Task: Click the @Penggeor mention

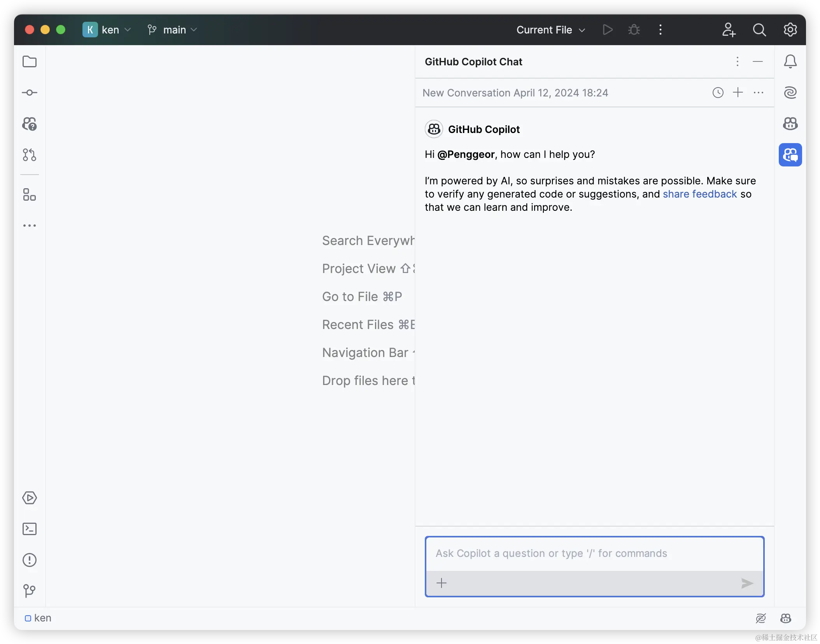Action: click(x=466, y=154)
